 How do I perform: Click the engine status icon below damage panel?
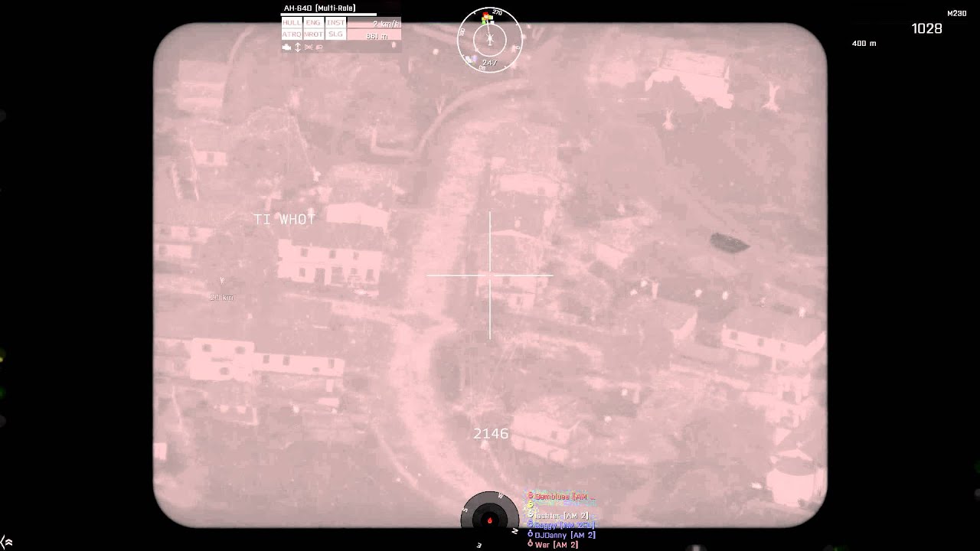pyautogui.click(x=286, y=47)
